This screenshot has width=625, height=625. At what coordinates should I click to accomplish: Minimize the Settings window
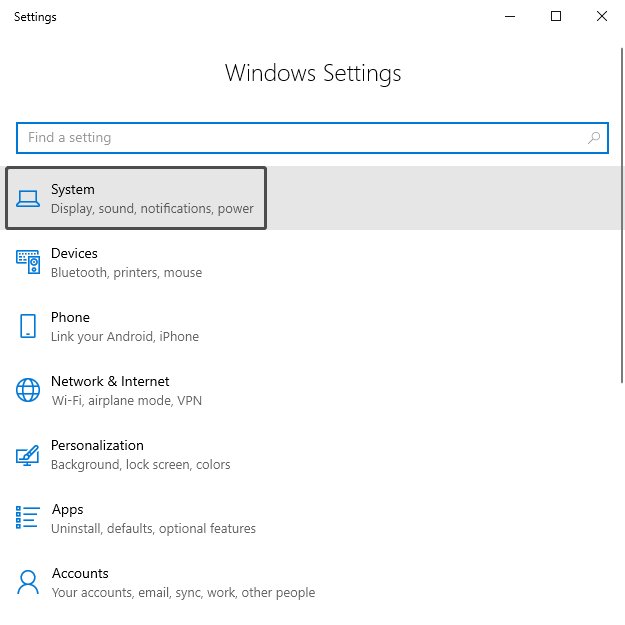coord(510,16)
